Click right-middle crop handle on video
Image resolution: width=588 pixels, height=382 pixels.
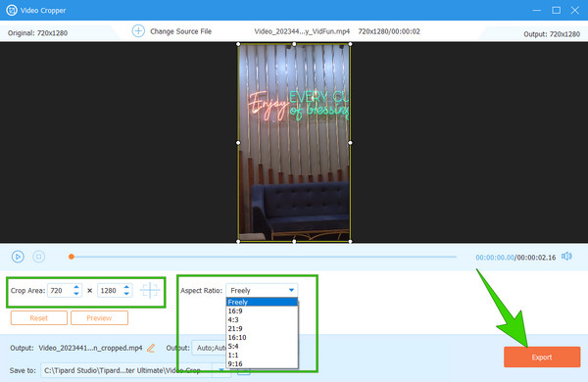pyautogui.click(x=350, y=142)
